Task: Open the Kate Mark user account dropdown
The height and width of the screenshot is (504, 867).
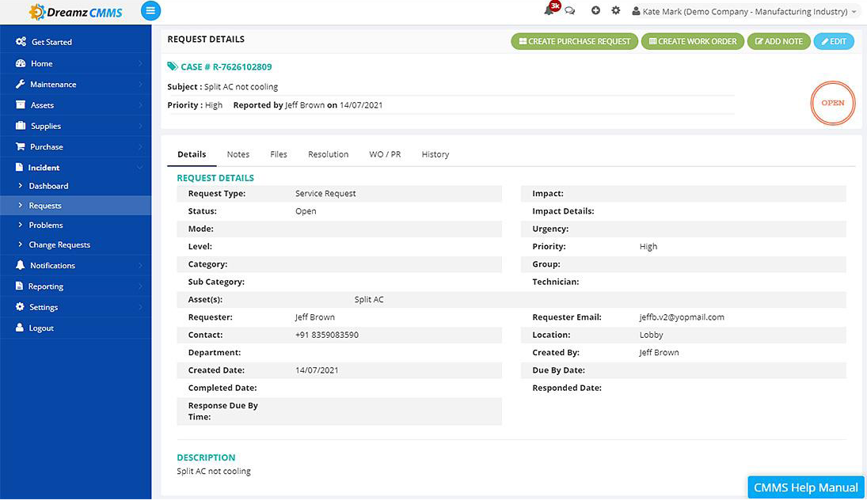Action: [744, 11]
